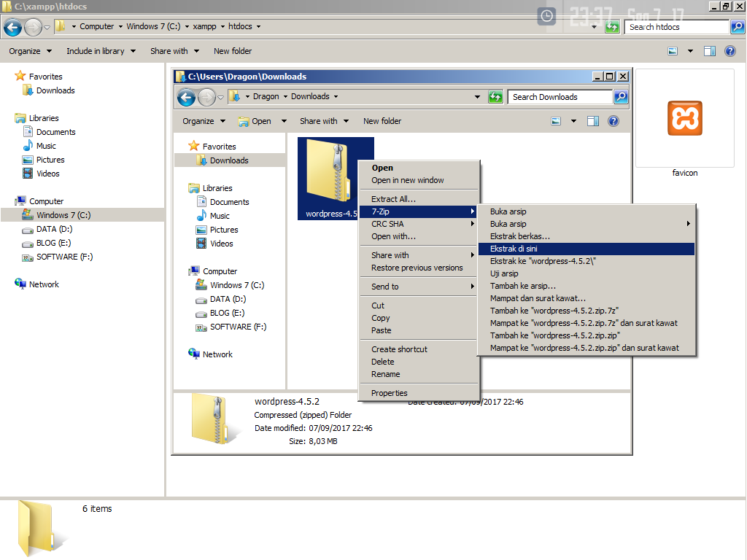Select Mampat dan surat kawat... entry
Image resolution: width=747 pixels, height=560 pixels.
click(x=586, y=298)
